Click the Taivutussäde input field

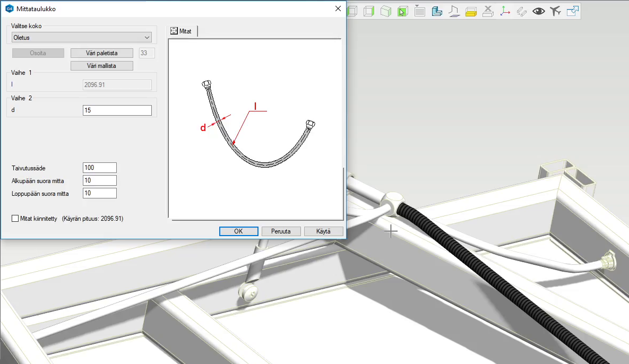pos(100,168)
